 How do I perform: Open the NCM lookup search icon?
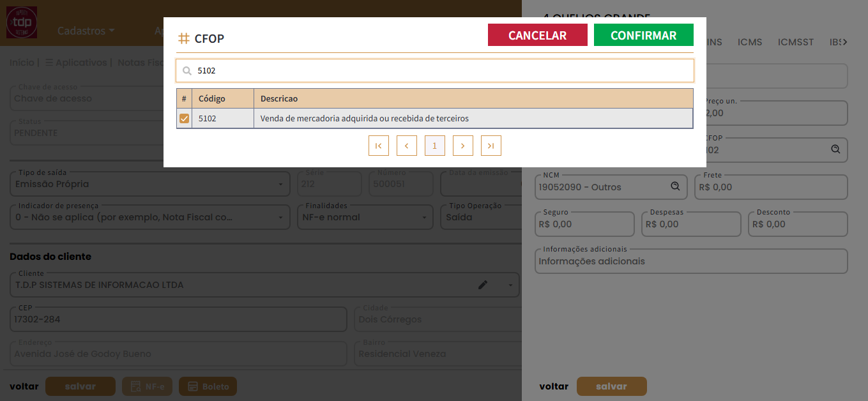(675, 186)
